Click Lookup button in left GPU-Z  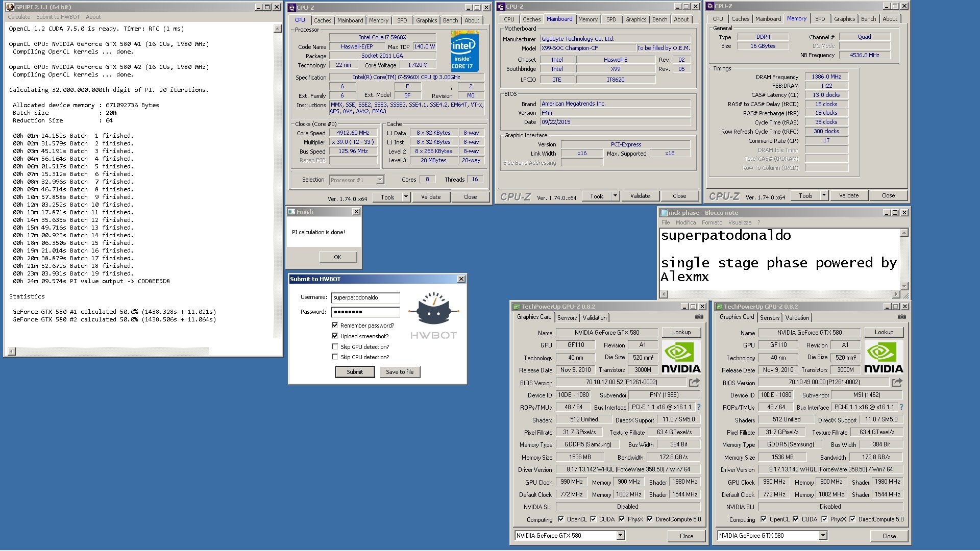tap(681, 332)
